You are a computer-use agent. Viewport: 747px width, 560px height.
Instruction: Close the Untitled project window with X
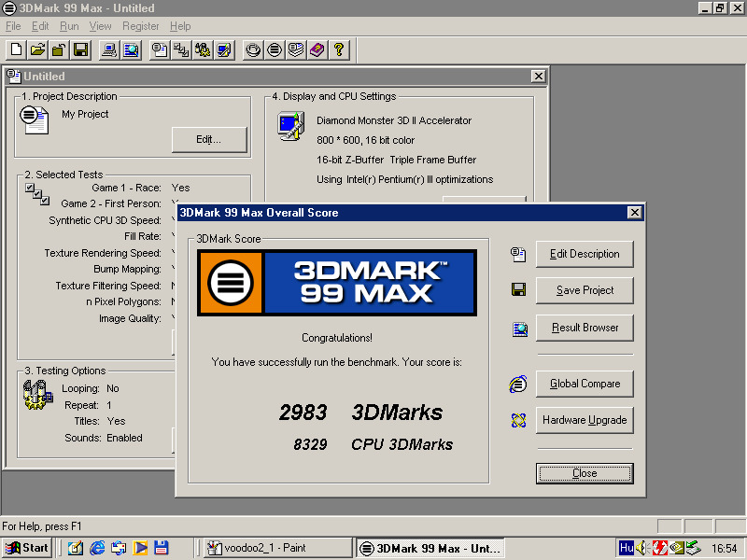coord(539,77)
